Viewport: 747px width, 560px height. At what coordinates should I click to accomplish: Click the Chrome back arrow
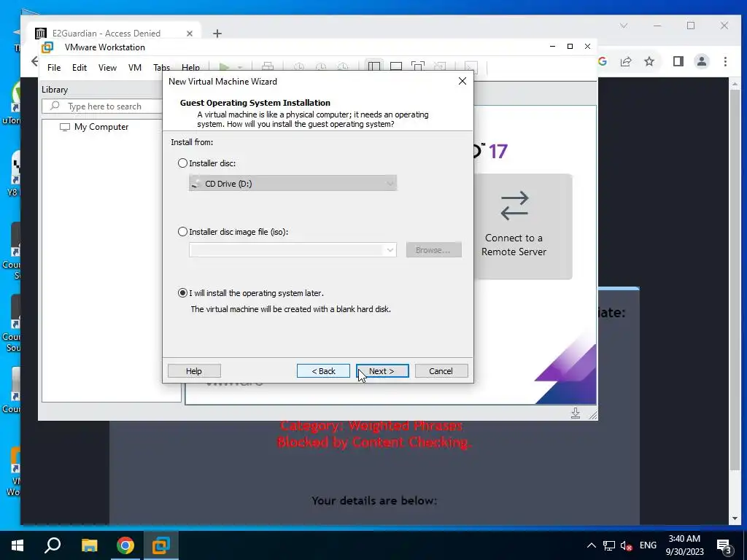pos(34,61)
